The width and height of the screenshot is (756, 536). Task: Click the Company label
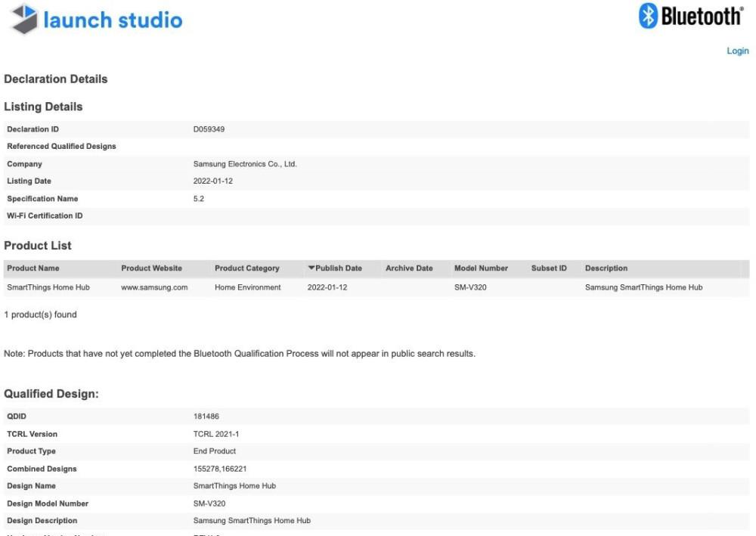point(24,164)
